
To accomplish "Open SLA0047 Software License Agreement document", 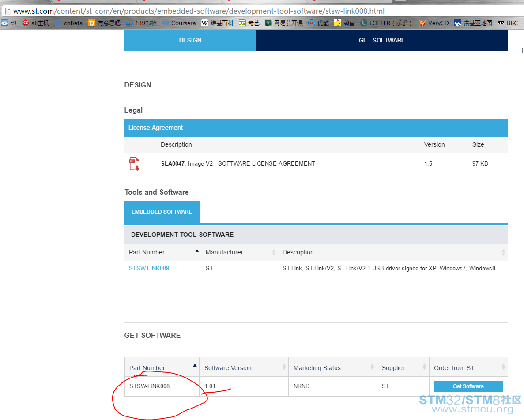I will pos(238,163).
